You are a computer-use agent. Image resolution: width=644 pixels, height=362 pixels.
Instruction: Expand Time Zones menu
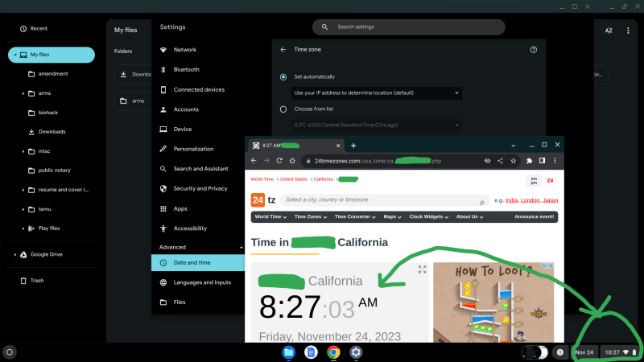coord(311,216)
